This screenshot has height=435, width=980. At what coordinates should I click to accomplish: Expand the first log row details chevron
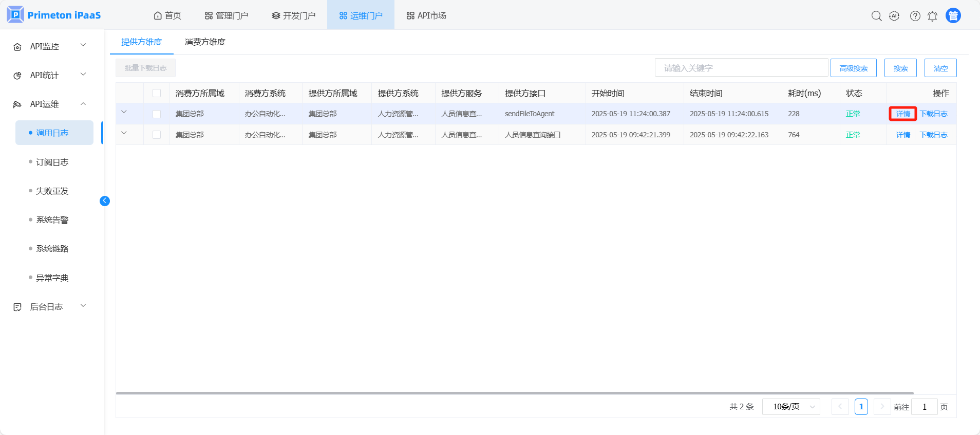[124, 112]
